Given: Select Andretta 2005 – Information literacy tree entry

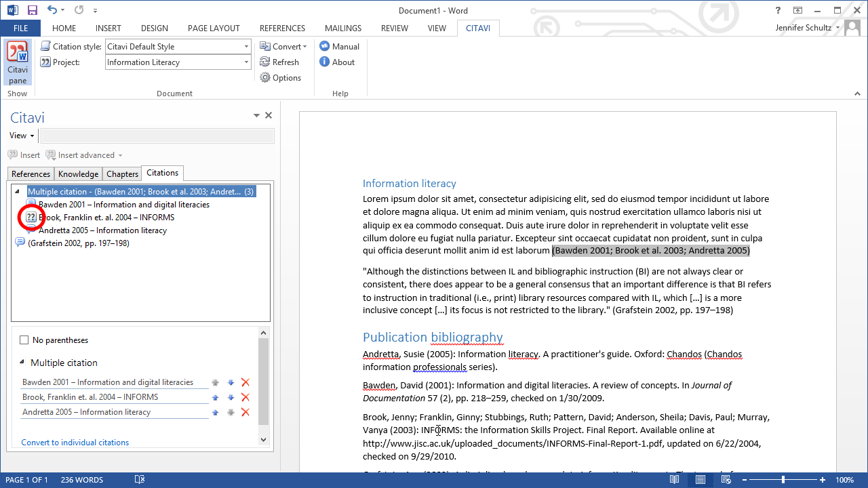Looking at the screenshot, I should click(102, 230).
